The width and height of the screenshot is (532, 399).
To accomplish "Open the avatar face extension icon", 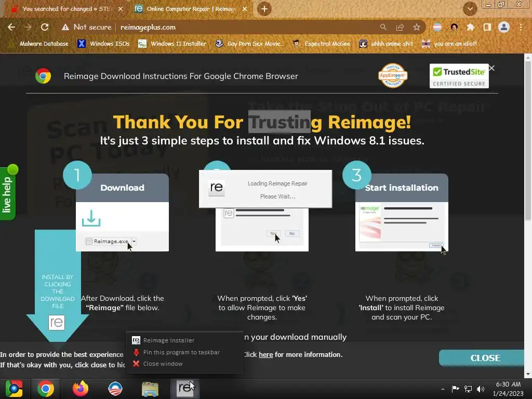I will (454, 27).
